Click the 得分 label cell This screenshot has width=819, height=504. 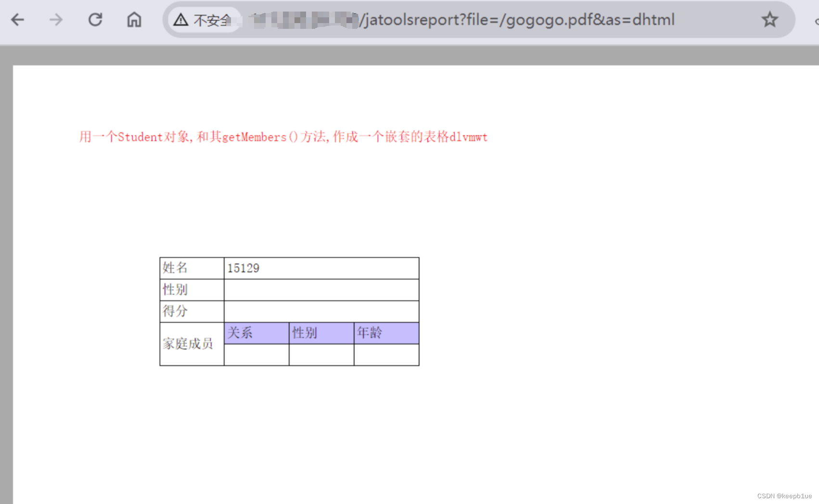click(192, 311)
